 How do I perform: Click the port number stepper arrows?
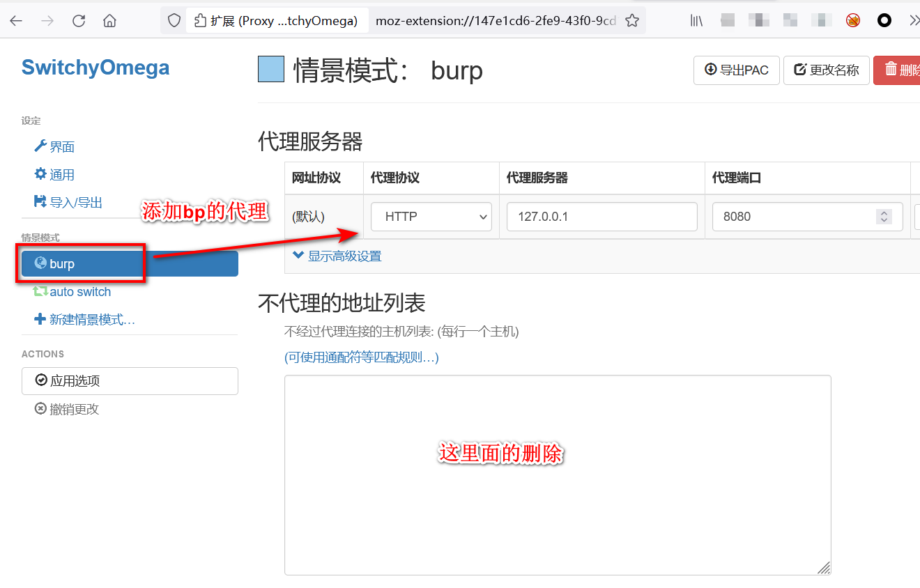[x=884, y=217]
